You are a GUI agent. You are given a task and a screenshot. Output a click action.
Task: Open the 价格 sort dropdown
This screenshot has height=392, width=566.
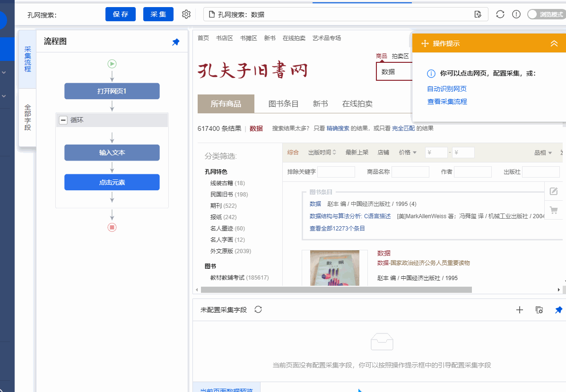point(408,153)
